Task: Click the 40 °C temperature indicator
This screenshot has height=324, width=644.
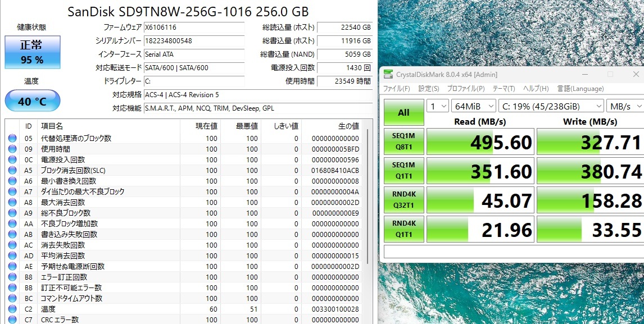Action: 33,101
